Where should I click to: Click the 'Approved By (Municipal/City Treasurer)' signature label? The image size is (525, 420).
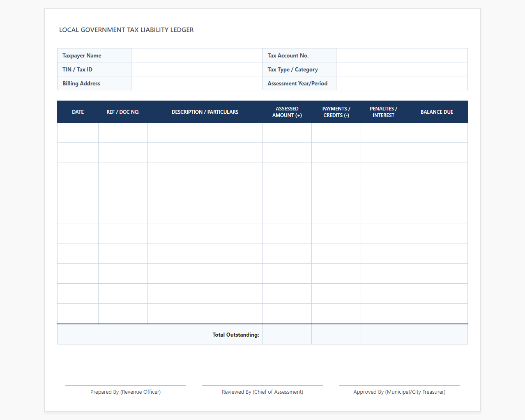[x=399, y=392]
